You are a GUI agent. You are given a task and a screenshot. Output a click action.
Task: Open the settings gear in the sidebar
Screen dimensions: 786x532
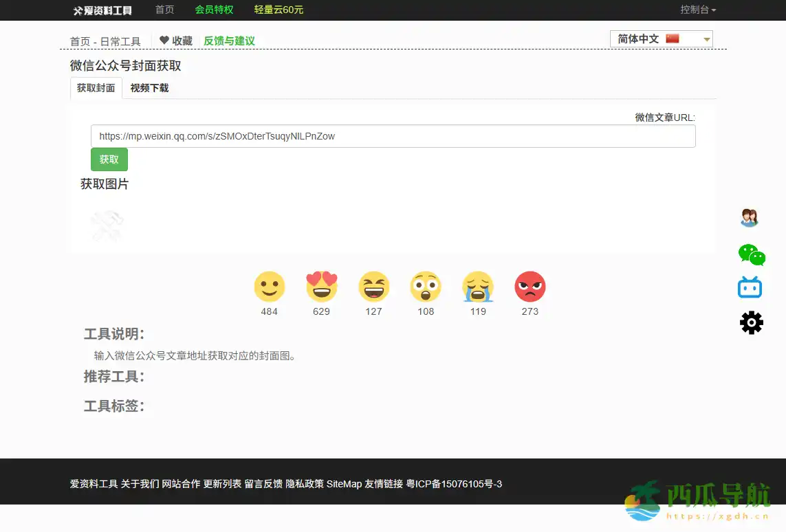751,322
